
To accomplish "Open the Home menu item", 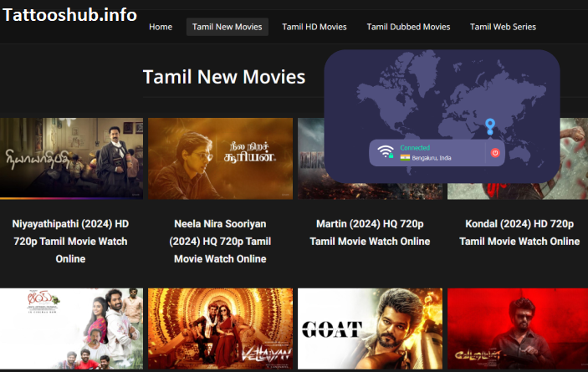I will 161,27.
